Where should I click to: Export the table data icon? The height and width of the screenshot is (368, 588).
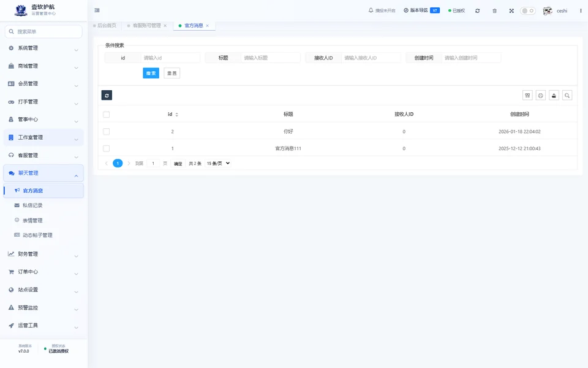pos(554,96)
